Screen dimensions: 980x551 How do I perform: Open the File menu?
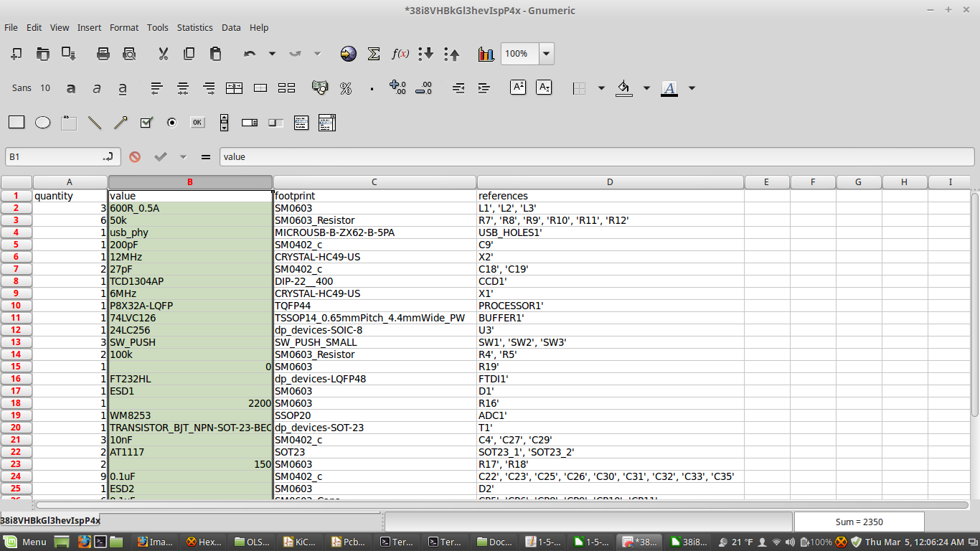tap(11, 27)
